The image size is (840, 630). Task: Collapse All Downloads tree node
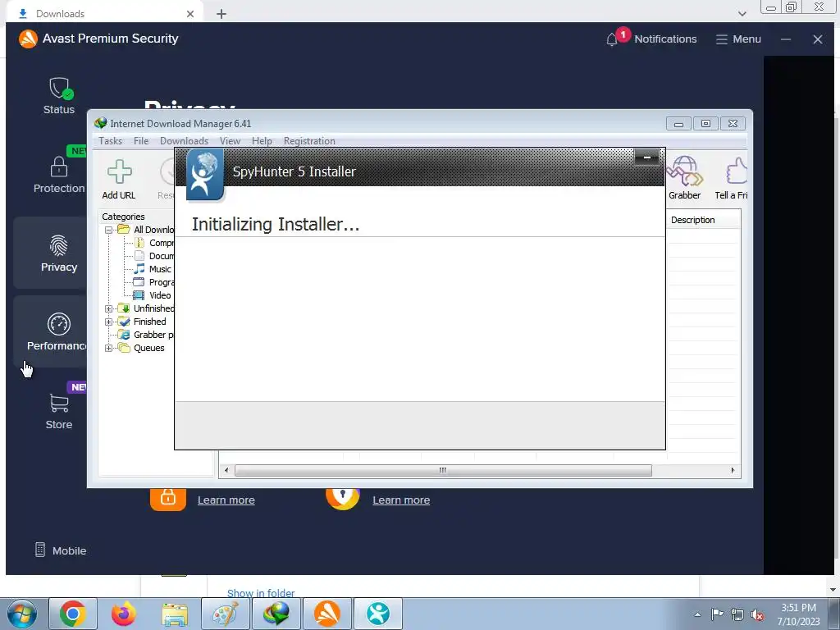[109, 230]
